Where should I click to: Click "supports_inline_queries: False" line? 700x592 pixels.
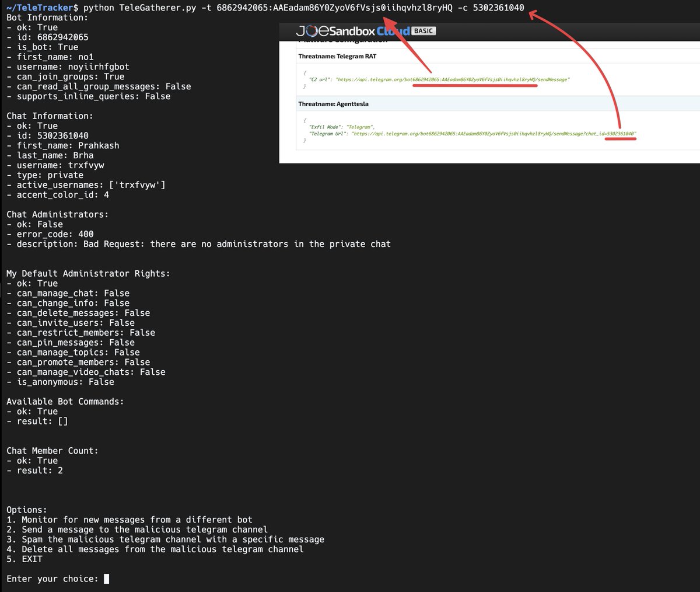point(89,96)
